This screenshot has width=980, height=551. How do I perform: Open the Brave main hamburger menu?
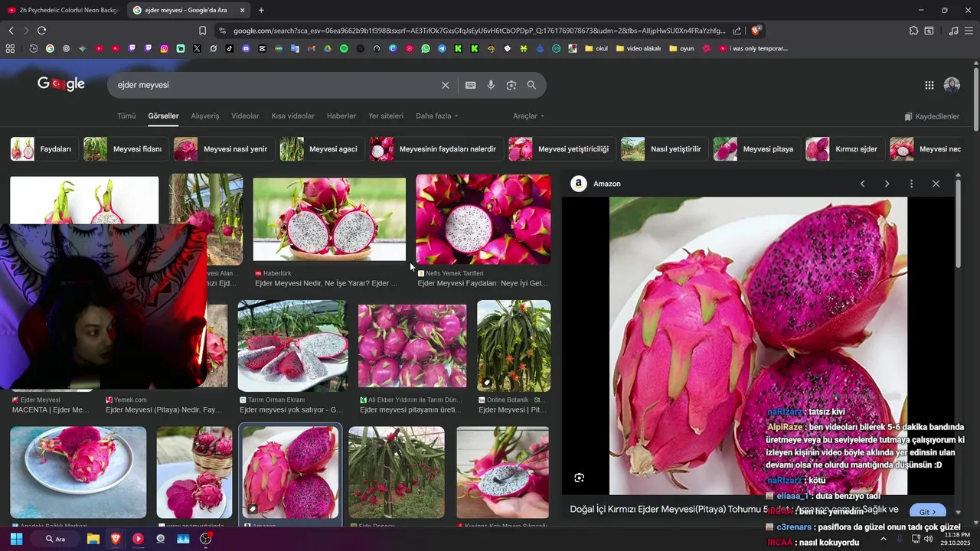tap(969, 31)
